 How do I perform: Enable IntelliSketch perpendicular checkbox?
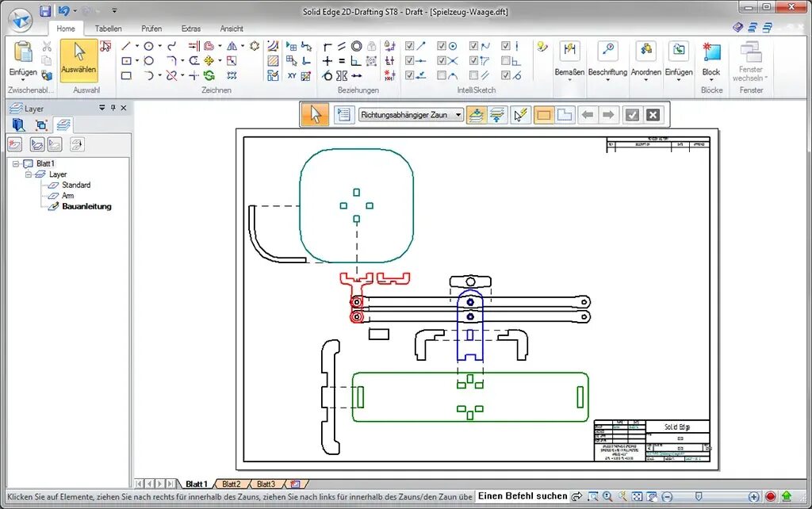pos(505,61)
